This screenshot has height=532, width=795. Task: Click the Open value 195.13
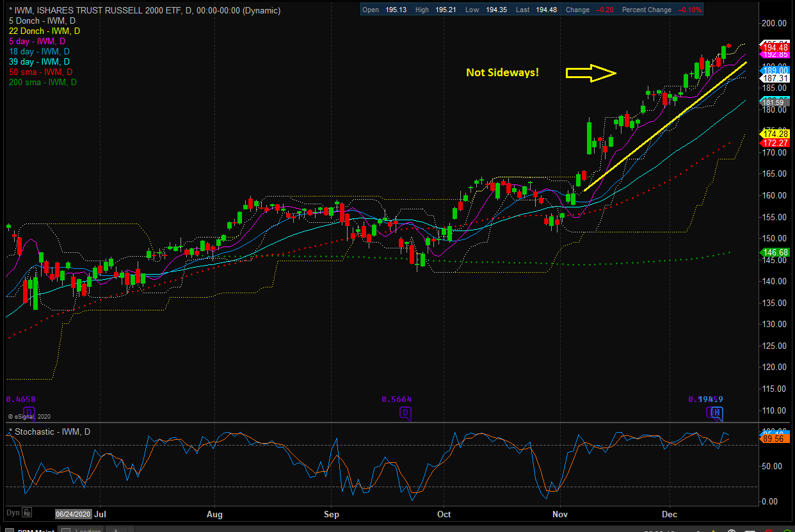pyautogui.click(x=396, y=10)
